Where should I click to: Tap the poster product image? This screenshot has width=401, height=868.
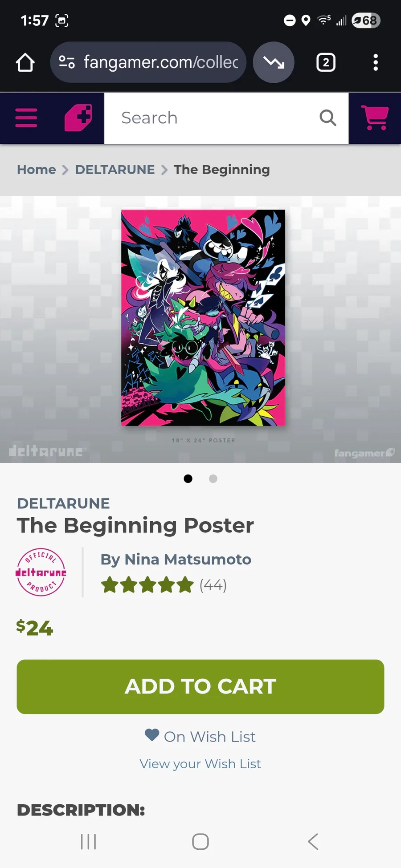[203, 318]
